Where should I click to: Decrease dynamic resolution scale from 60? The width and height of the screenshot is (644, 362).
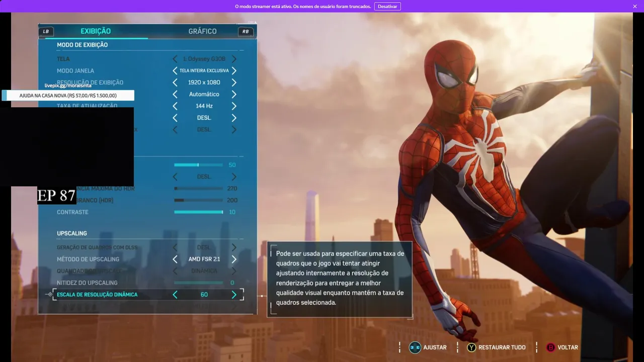point(175,295)
